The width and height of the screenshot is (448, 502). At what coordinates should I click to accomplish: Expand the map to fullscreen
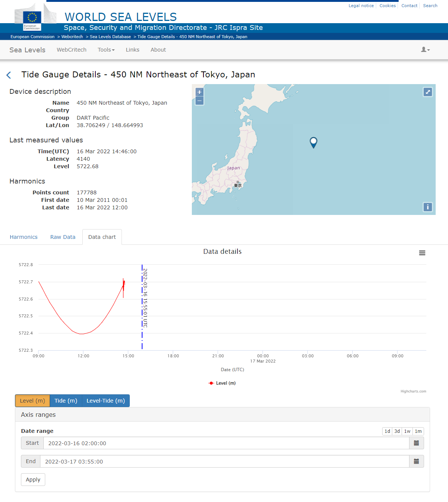(x=428, y=92)
